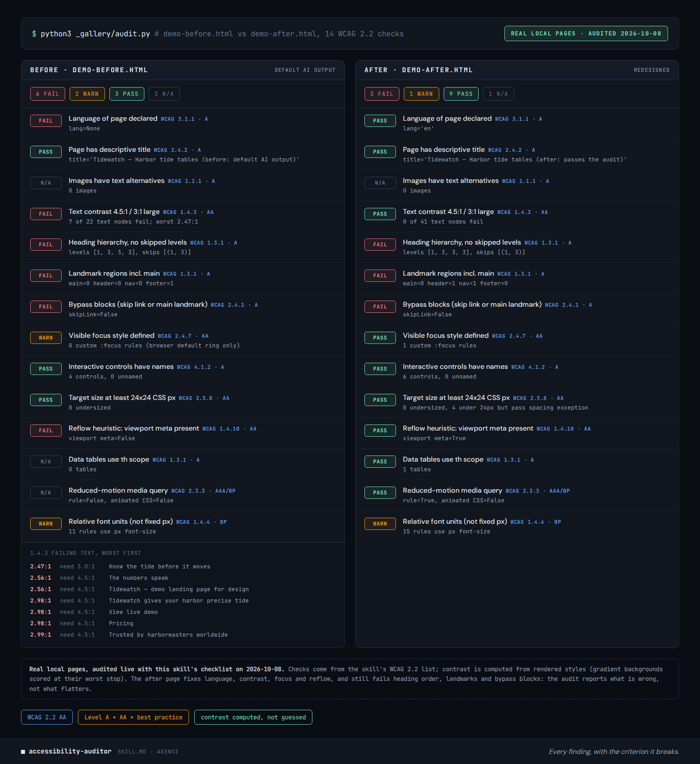The image size is (700, 764).
Task: Click the 1 N/A summary chip
Action: point(498,94)
